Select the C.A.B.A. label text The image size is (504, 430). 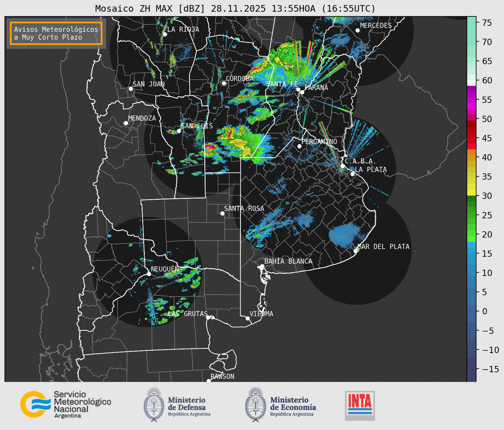coord(361,161)
